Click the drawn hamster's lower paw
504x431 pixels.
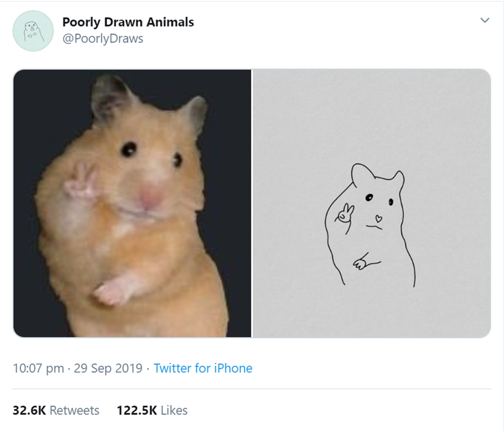point(362,260)
